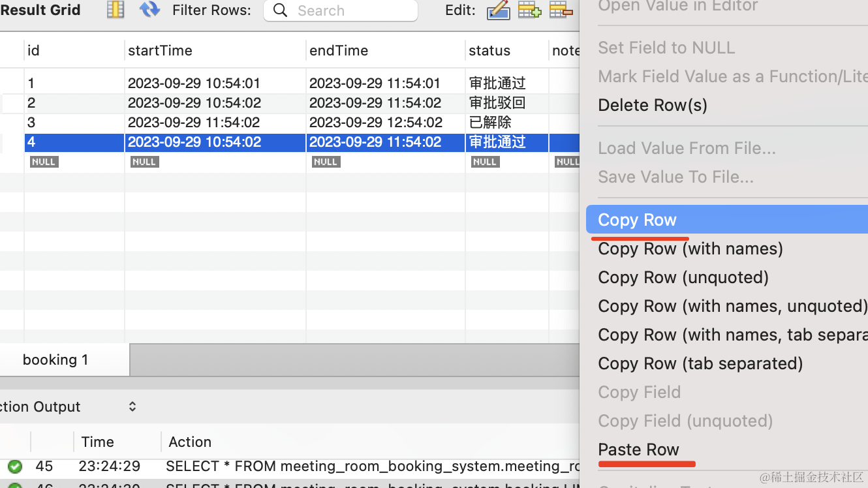The image size is (868, 488).
Task: Select the row with id 3
Action: (x=290, y=123)
